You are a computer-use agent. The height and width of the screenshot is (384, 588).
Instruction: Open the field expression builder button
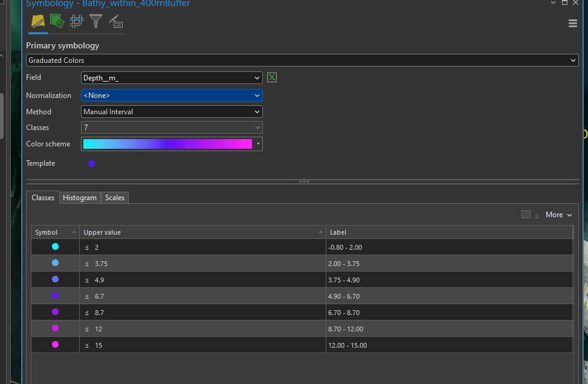pos(272,77)
